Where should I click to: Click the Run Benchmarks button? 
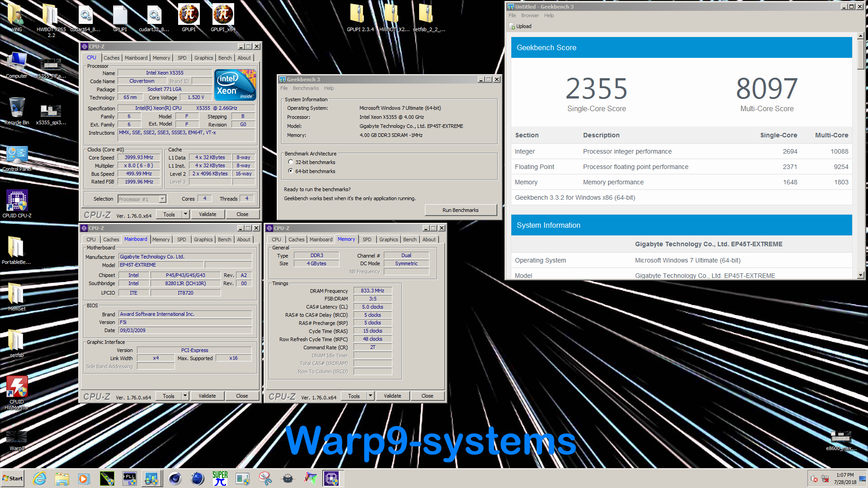(460, 210)
